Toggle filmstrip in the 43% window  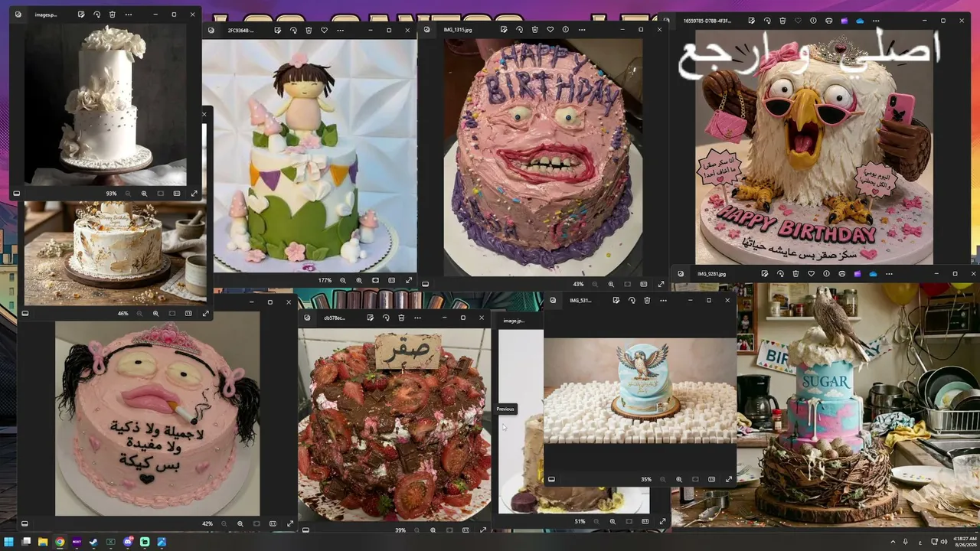(x=425, y=284)
